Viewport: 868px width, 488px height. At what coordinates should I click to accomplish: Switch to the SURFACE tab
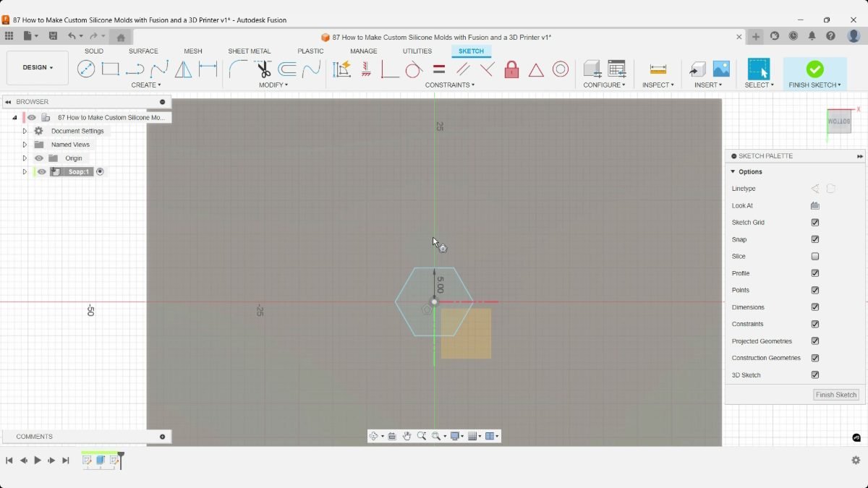click(143, 51)
